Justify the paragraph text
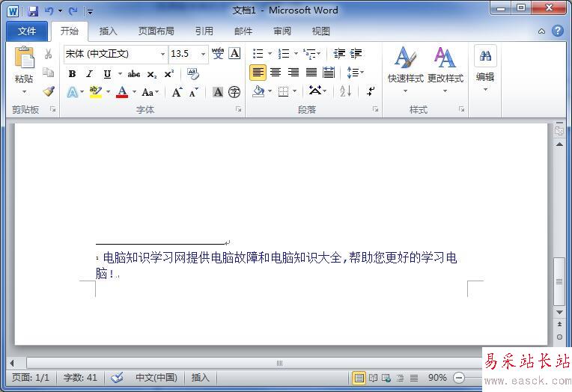572x392 pixels. [x=311, y=73]
